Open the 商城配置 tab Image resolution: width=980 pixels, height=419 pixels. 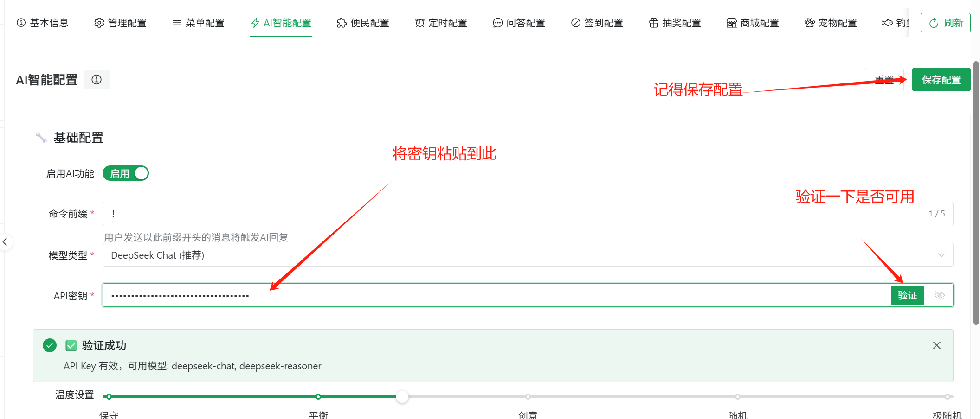point(753,23)
